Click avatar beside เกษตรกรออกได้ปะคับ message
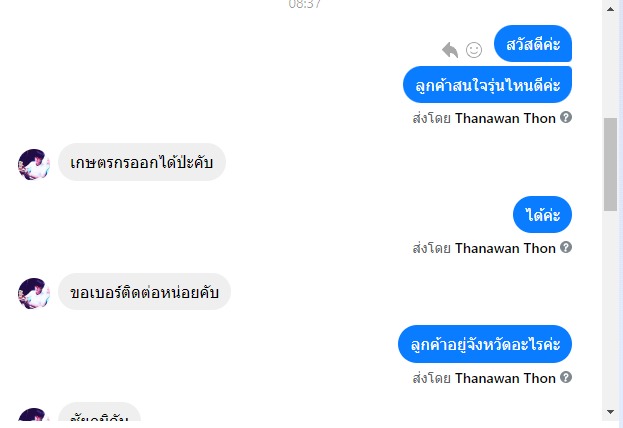 click(33, 164)
